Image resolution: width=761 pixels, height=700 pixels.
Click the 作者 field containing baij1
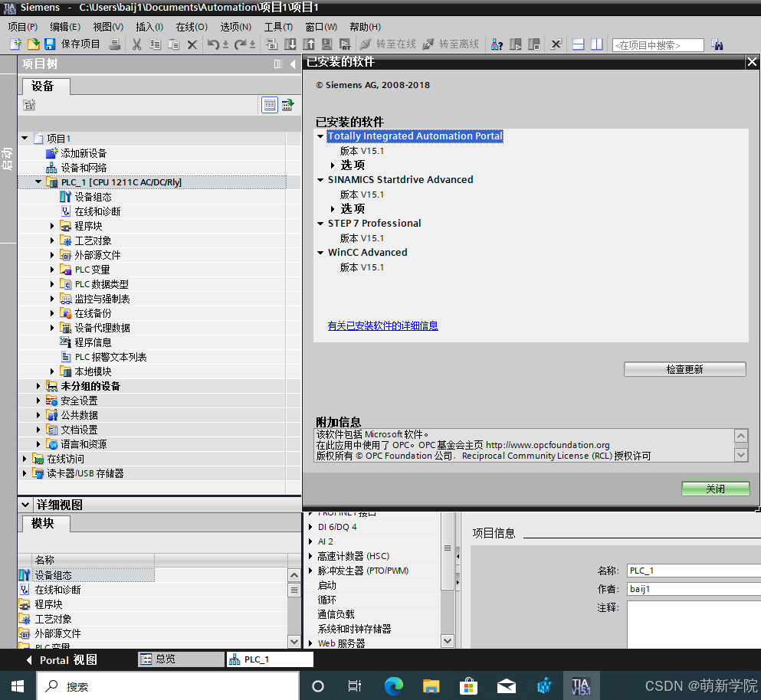click(x=694, y=589)
